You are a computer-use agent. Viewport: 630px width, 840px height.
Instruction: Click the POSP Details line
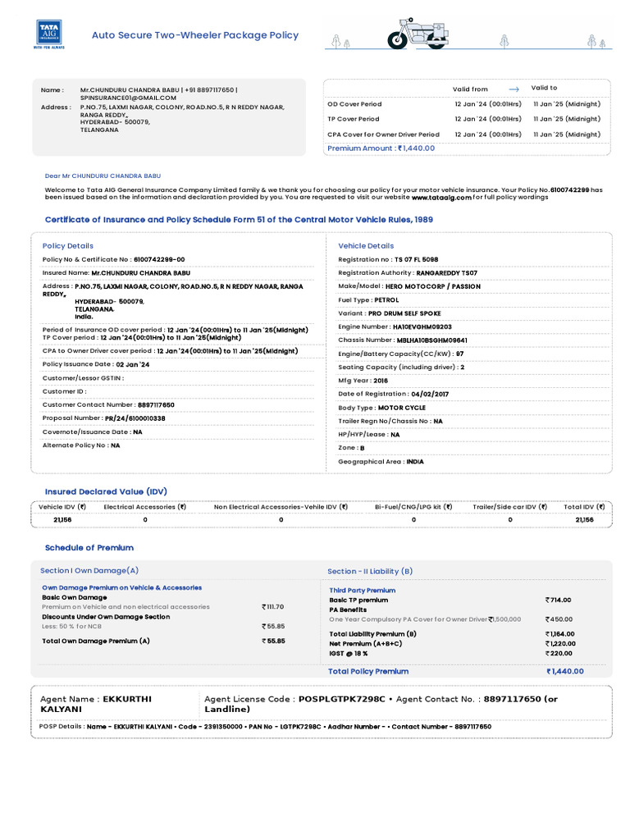coord(265,727)
